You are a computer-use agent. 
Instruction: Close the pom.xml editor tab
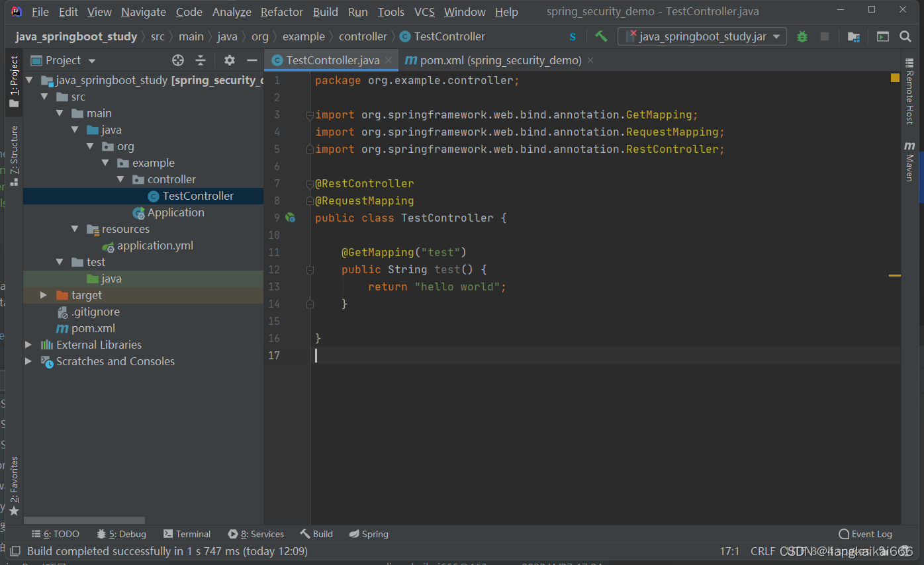590,60
